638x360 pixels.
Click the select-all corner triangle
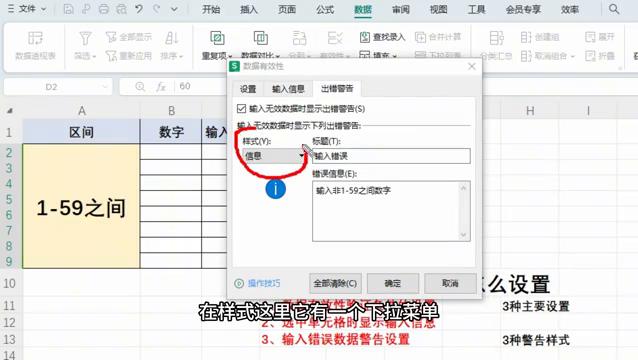pyautogui.click(x=10, y=111)
